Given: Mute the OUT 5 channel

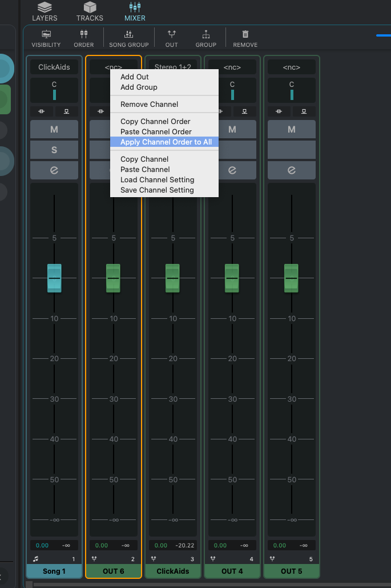Looking at the screenshot, I should point(292,130).
